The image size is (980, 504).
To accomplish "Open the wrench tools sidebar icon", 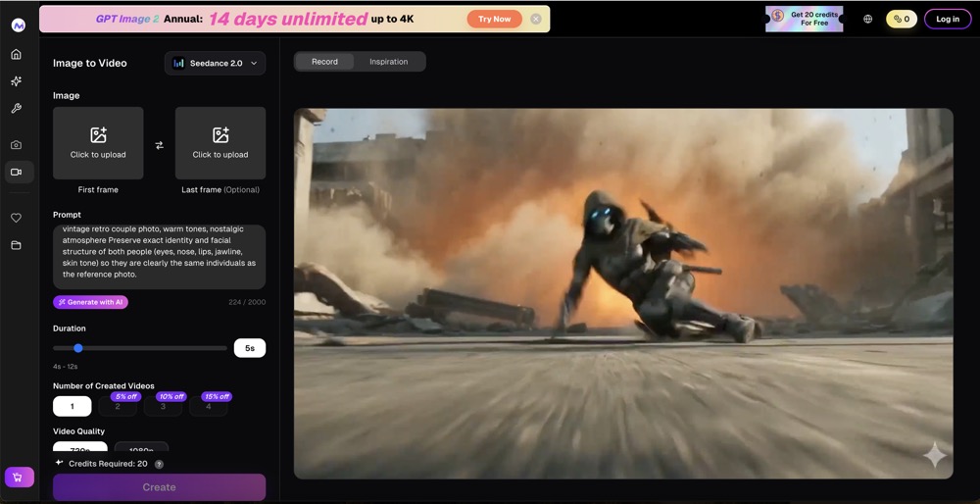I will tap(17, 109).
